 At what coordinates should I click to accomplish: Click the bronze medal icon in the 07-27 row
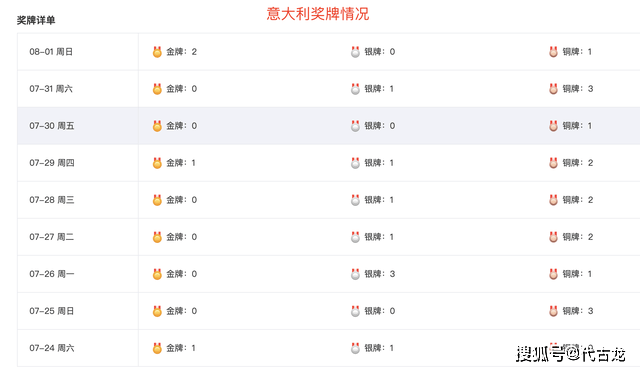pos(553,237)
